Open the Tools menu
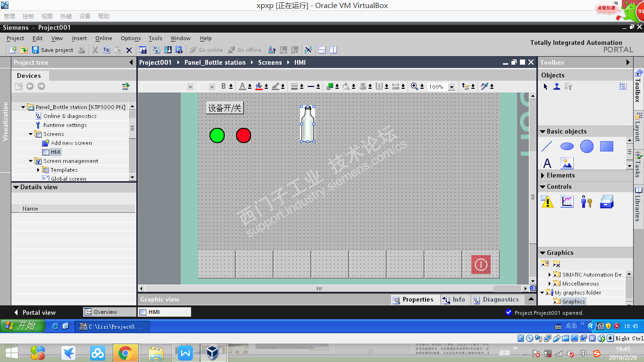 pyautogui.click(x=155, y=38)
